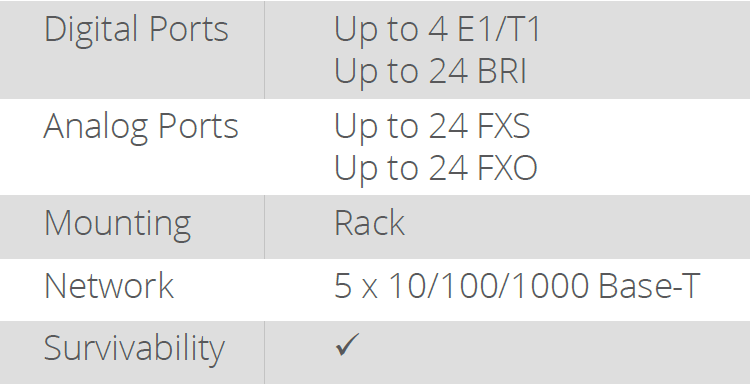Select the 5 x 10/100/1000 Base-T text
The height and width of the screenshot is (387, 754).
(517, 286)
